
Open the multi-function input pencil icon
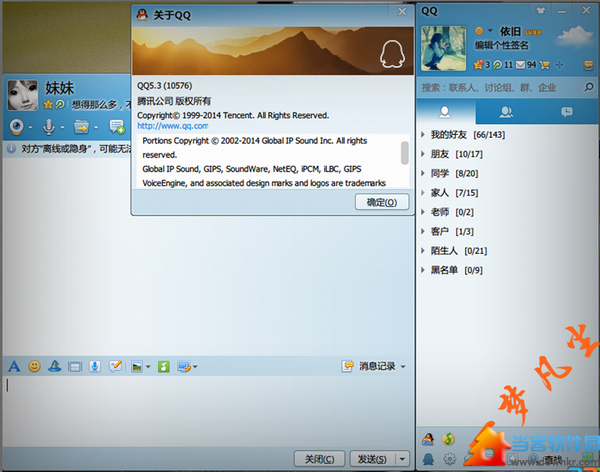pos(115,366)
